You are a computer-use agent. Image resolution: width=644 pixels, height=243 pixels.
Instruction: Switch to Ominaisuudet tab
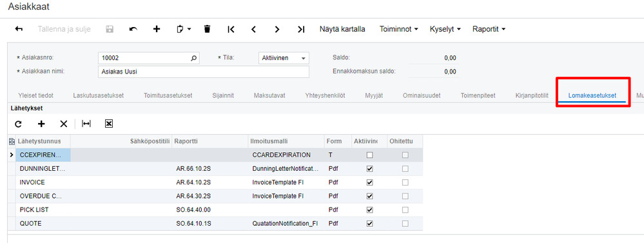(x=422, y=95)
